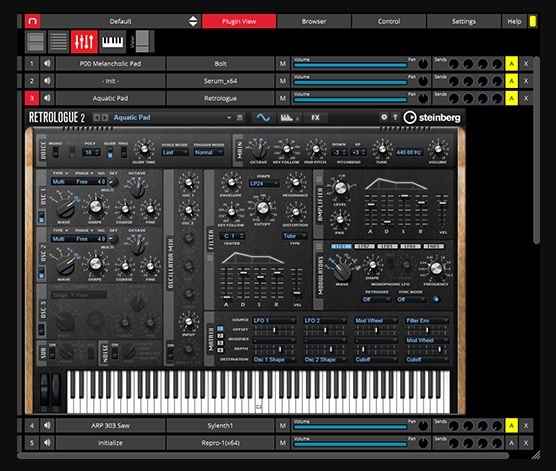The width and height of the screenshot is (556, 471).
Task: Select the compact list view icon
Action: 59,41
